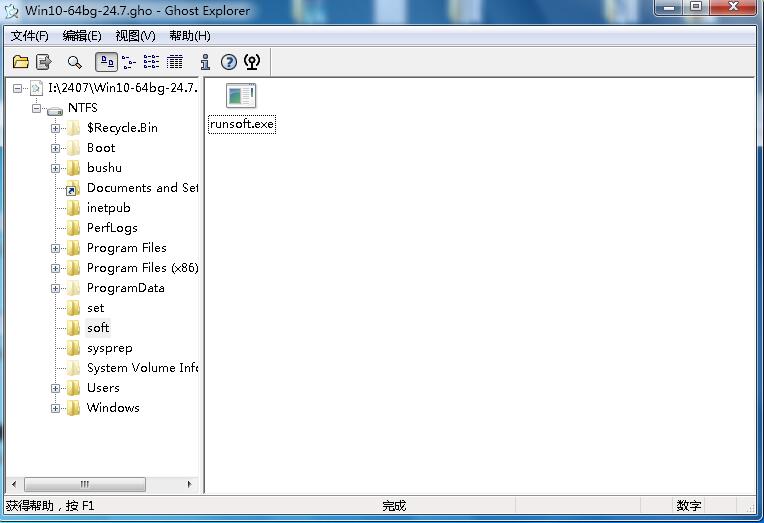Viewport: 764px width, 523px height.
Task: Click tree scrollbar right arrow
Action: coord(189,484)
